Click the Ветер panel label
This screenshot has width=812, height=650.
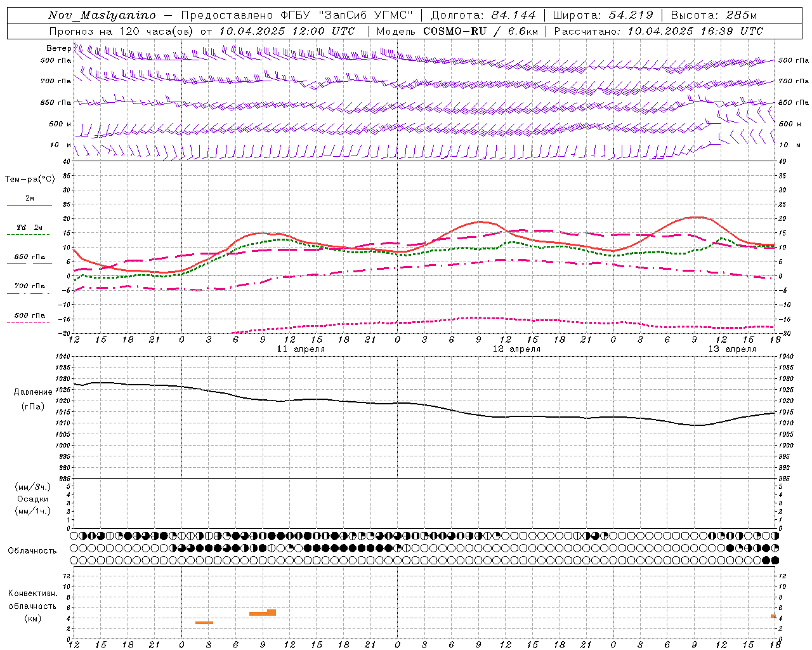click(59, 48)
